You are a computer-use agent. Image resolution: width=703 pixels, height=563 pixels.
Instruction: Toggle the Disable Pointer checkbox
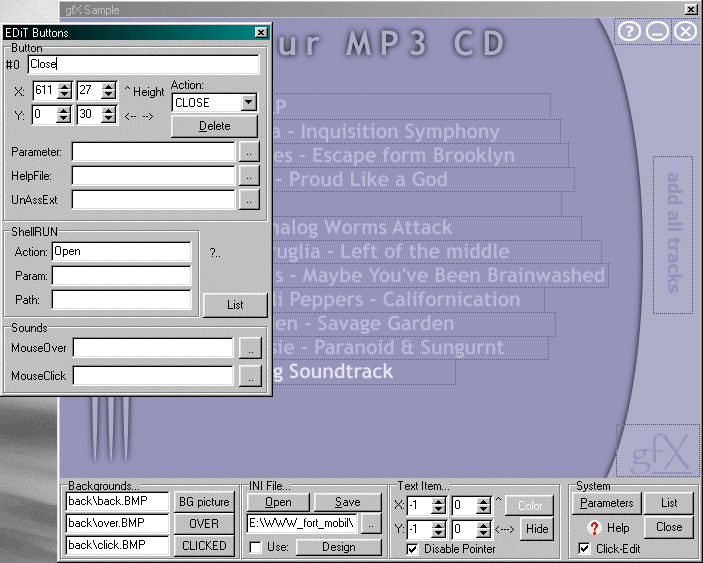point(412,549)
